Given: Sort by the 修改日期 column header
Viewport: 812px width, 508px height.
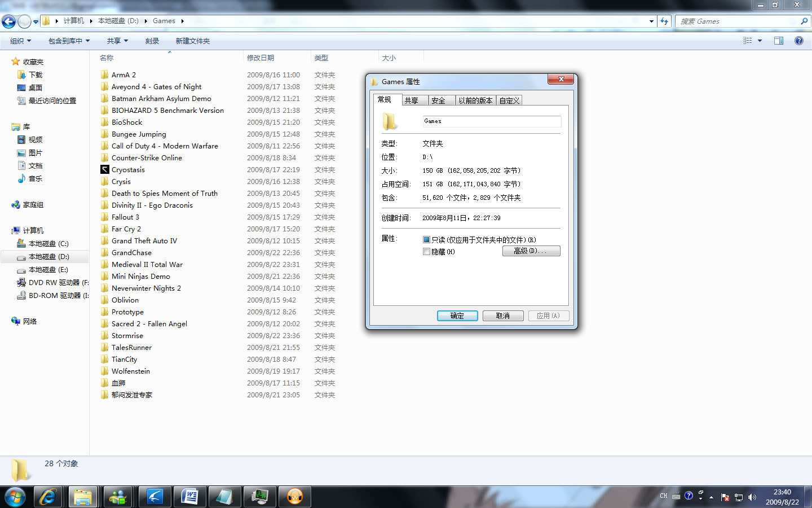Looking at the screenshot, I should (x=277, y=58).
